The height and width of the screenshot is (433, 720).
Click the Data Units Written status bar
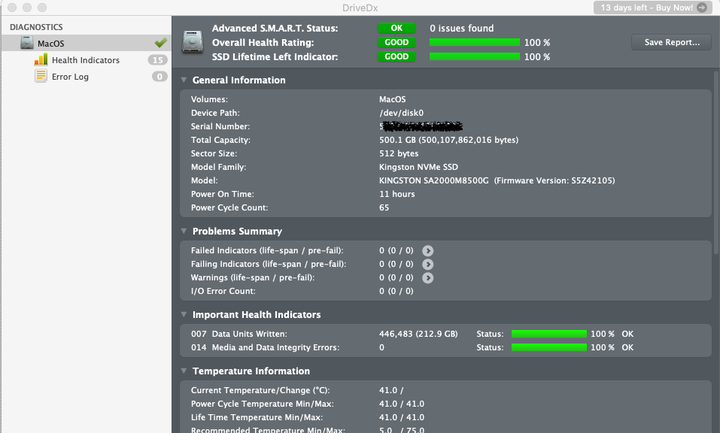click(x=549, y=334)
